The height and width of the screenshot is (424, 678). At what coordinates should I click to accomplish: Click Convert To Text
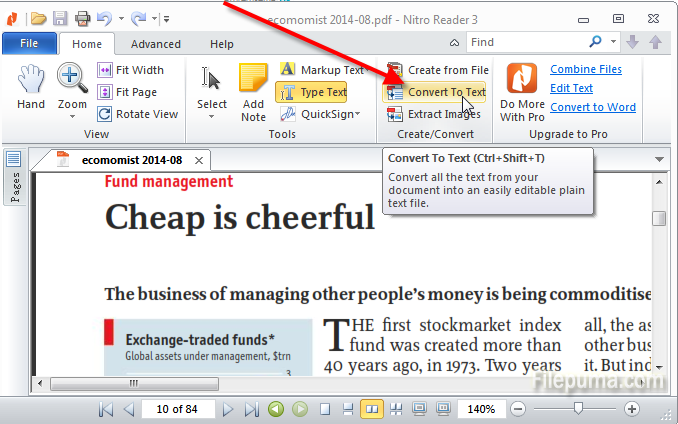point(435,92)
